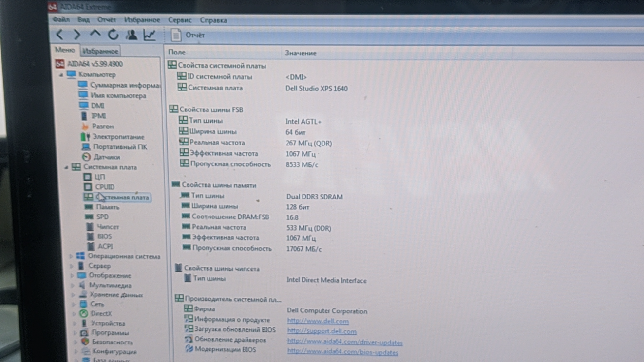
Task: Move up one level with up arrow icon
Action: pyautogui.click(x=95, y=35)
